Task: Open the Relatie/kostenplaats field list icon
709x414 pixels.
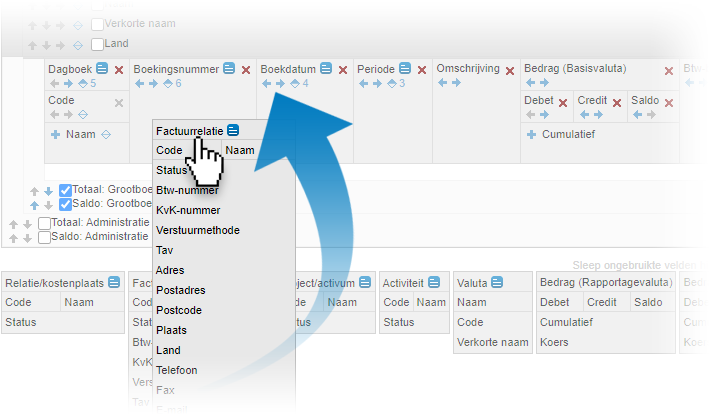Action: [x=114, y=282]
